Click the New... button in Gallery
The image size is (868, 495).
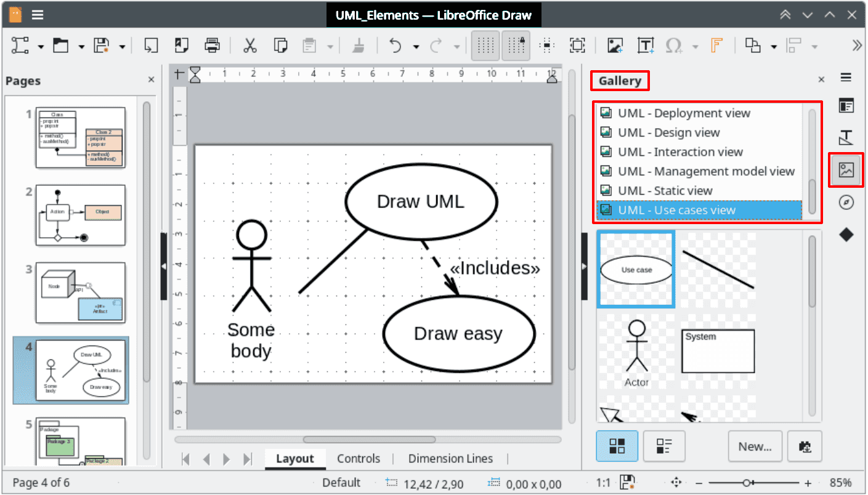coord(755,446)
